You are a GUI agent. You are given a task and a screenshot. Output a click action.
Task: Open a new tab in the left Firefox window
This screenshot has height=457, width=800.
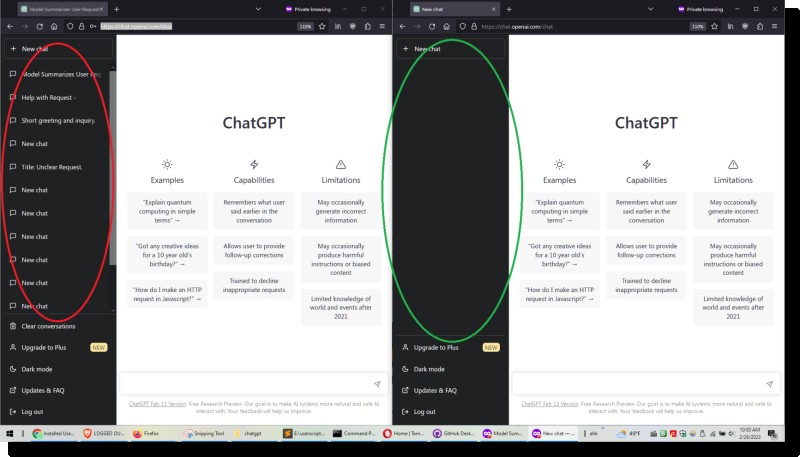point(116,9)
